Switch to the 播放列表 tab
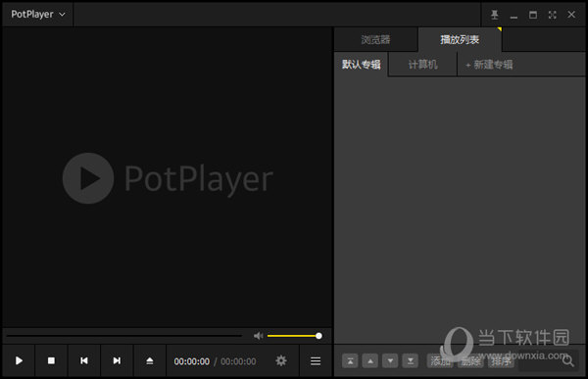 pos(460,39)
